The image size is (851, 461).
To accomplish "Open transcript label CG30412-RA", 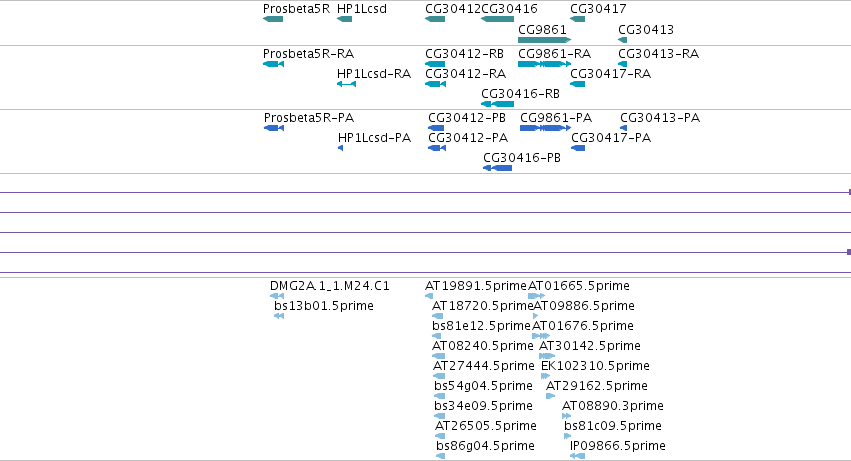I will point(466,74).
